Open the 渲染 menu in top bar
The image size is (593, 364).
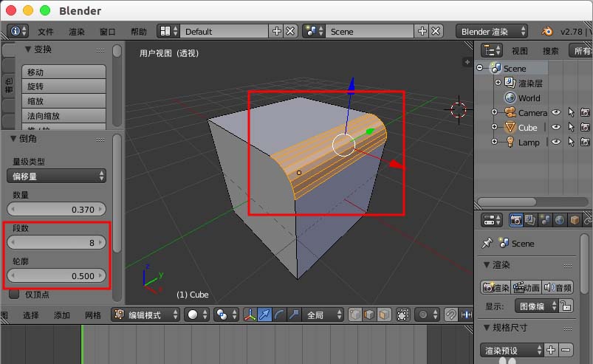click(x=76, y=32)
